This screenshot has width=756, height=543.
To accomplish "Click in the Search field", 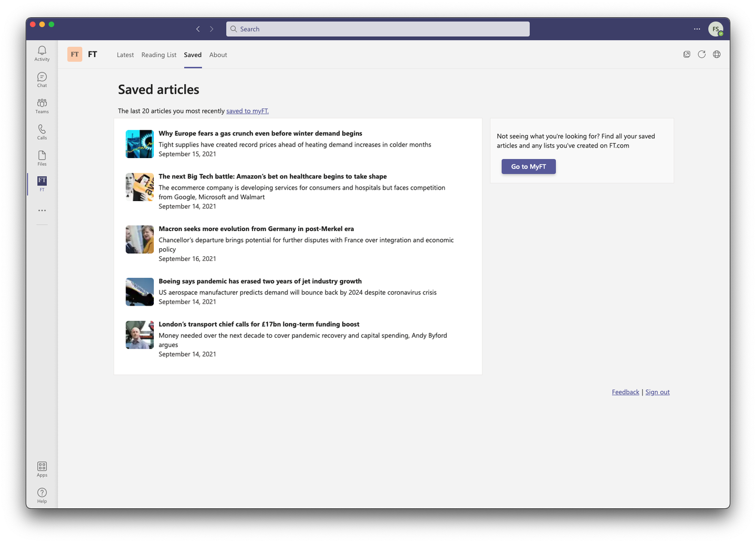I will tap(378, 29).
